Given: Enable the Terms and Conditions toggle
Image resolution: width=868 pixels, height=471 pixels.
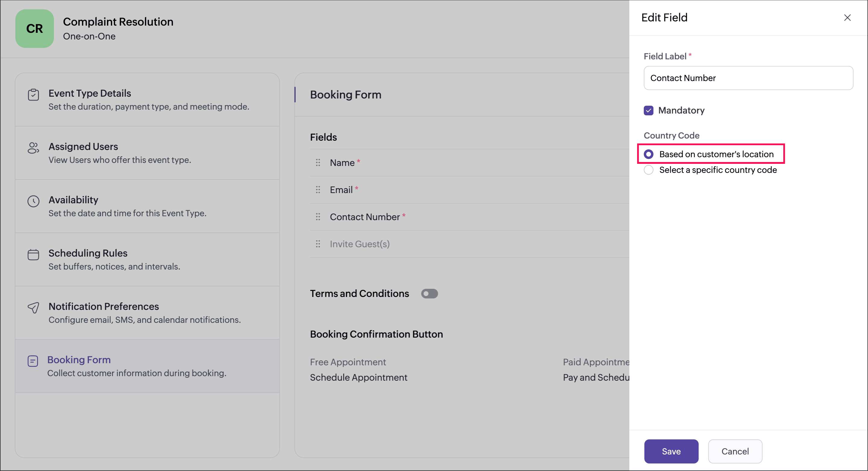Looking at the screenshot, I should point(429,294).
